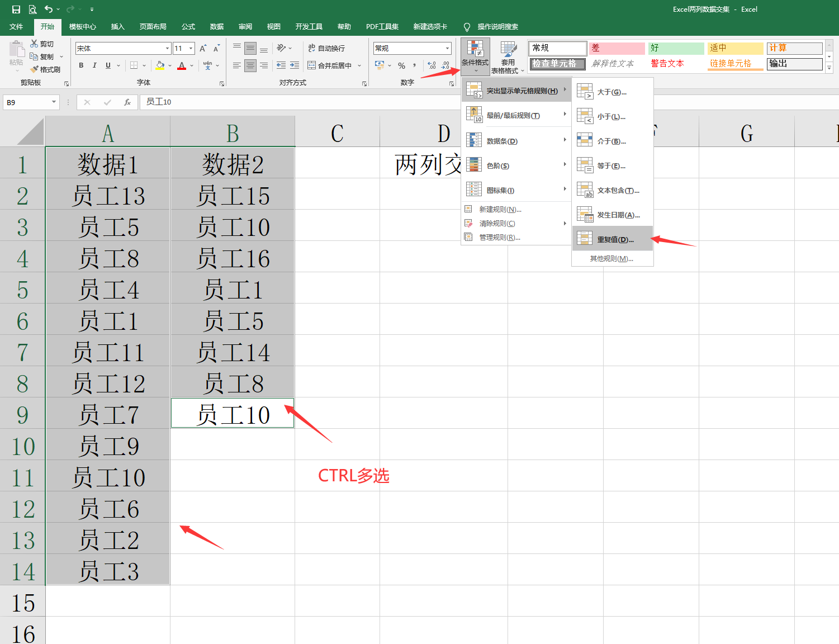Expand the quick access toolbar customize arrow
Image resolution: width=839 pixels, height=644 pixels.
tap(92, 10)
